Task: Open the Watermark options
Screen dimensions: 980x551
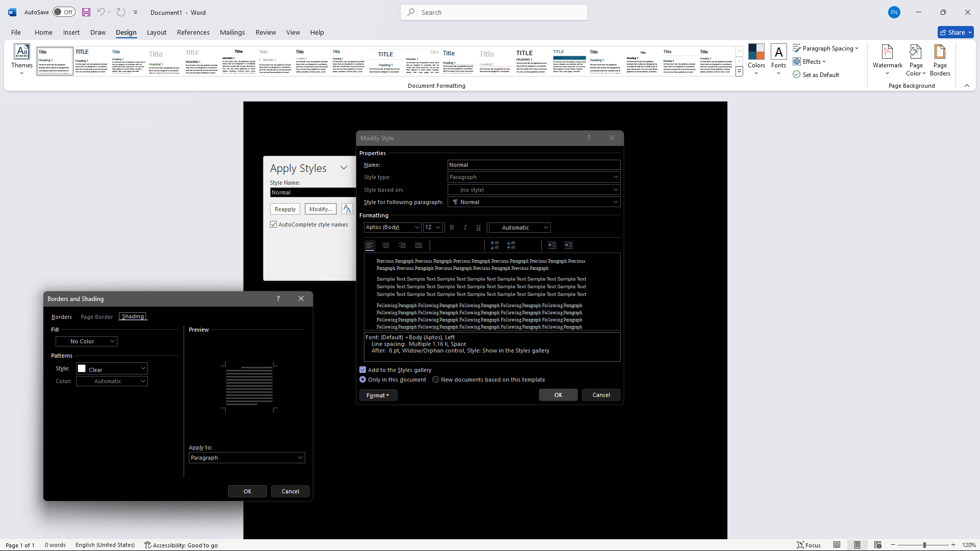Action: click(x=887, y=60)
